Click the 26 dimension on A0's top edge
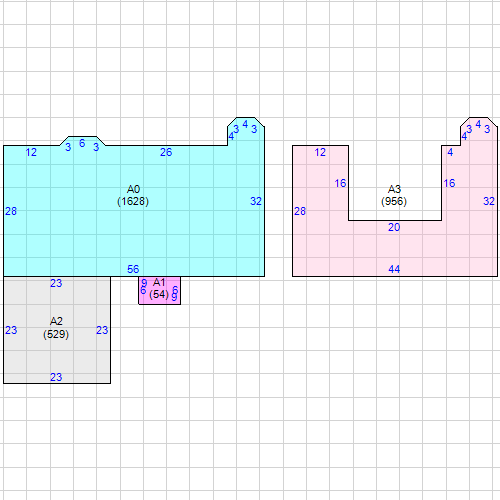Viewport: 500px width, 500px height. coord(166,152)
